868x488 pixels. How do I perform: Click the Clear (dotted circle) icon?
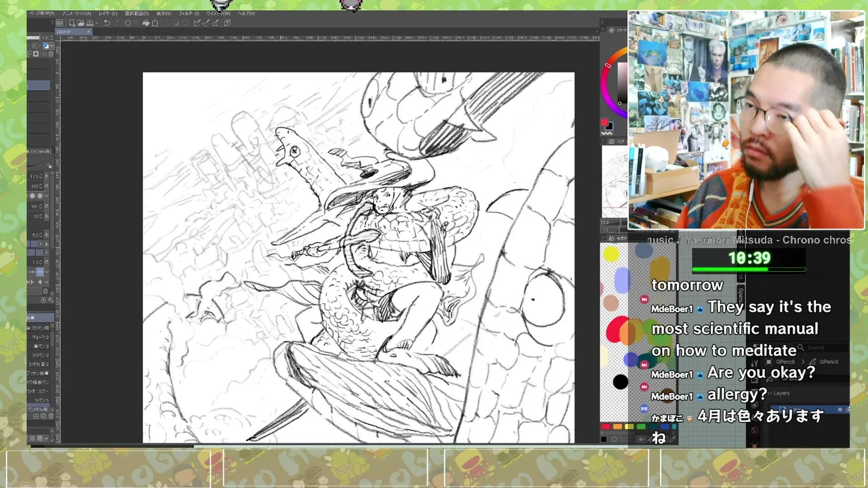coord(127,23)
